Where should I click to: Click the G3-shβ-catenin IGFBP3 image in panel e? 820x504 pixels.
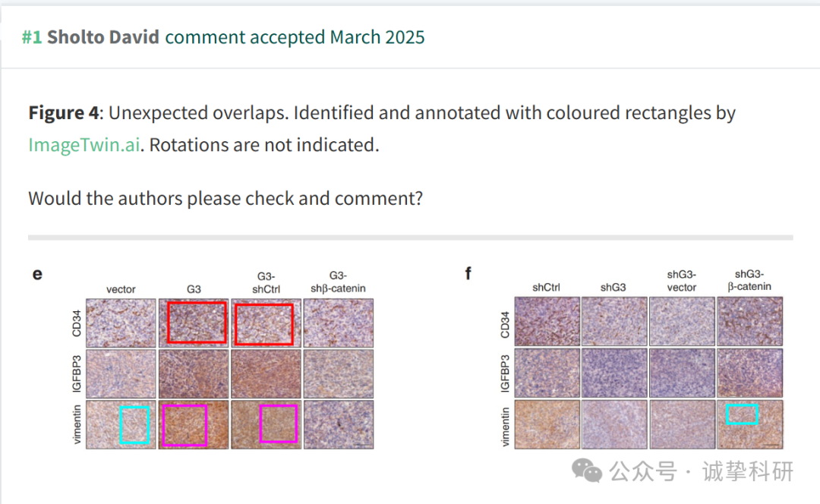339,373
